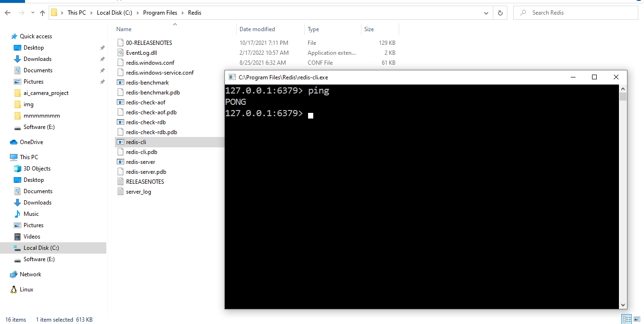Screen dimensions: 644x324
Task: Click Videos icon in sidebar
Action: (17, 237)
